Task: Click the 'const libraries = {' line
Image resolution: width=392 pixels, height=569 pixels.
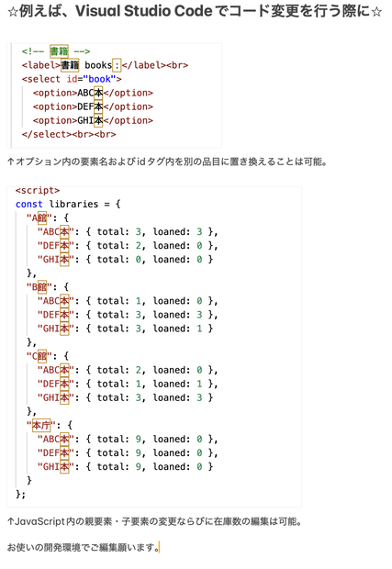Action: (x=68, y=204)
